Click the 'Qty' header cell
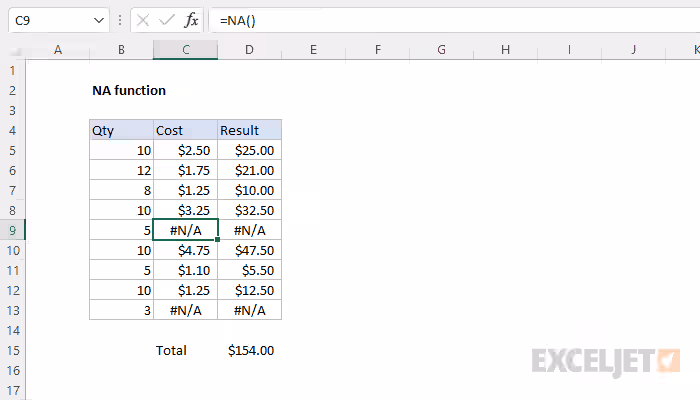Screen dimensions: 700x400 tap(121, 130)
